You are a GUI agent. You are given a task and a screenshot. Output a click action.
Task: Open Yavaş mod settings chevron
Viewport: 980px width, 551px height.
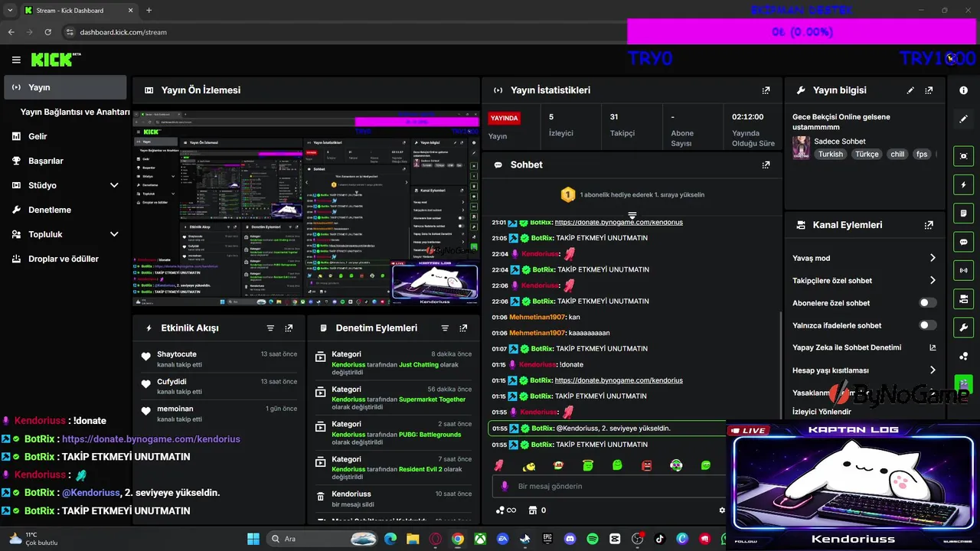(x=933, y=258)
